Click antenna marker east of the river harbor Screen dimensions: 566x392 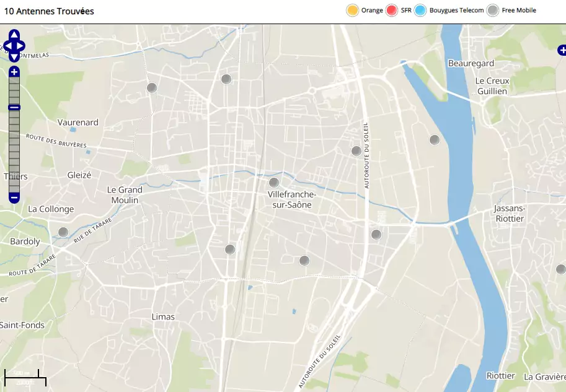[x=435, y=140]
